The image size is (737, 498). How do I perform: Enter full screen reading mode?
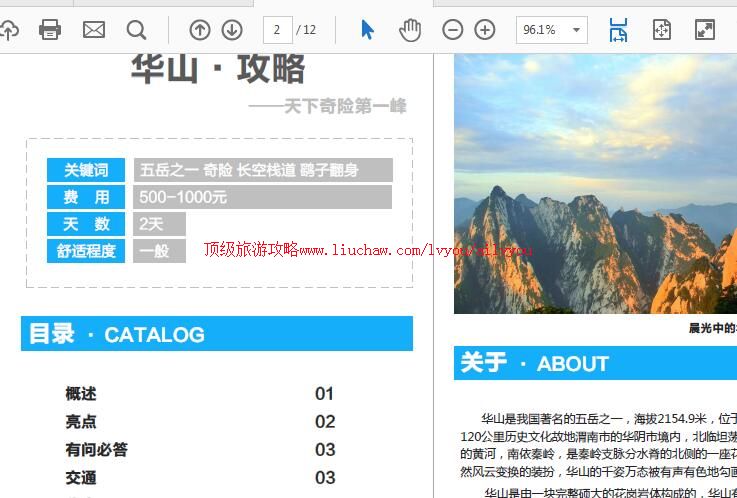coord(705,30)
